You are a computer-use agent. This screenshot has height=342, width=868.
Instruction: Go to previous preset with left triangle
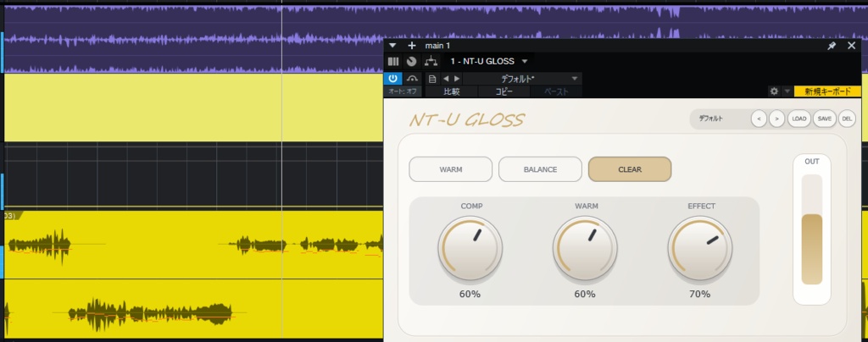point(446,79)
